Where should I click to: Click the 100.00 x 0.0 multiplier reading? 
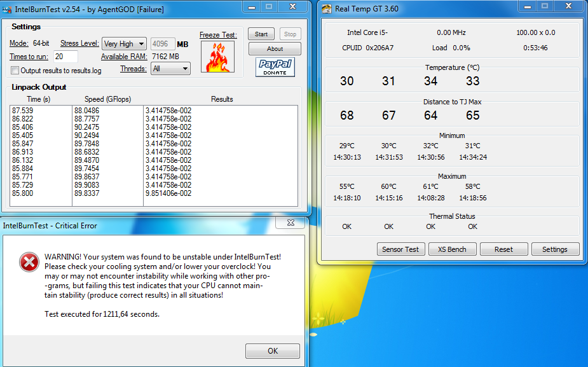[x=535, y=32]
